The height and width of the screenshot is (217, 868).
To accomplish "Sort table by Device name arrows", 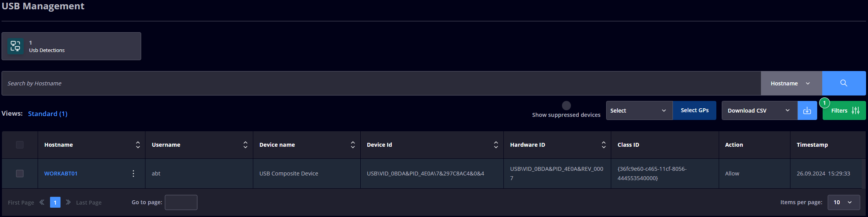I will (353, 145).
